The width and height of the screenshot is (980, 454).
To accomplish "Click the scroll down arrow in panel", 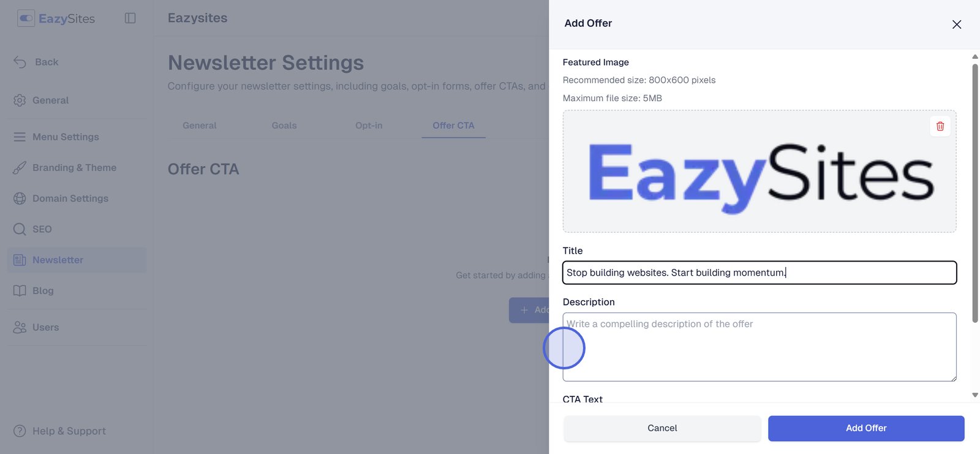I will tap(975, 395).
